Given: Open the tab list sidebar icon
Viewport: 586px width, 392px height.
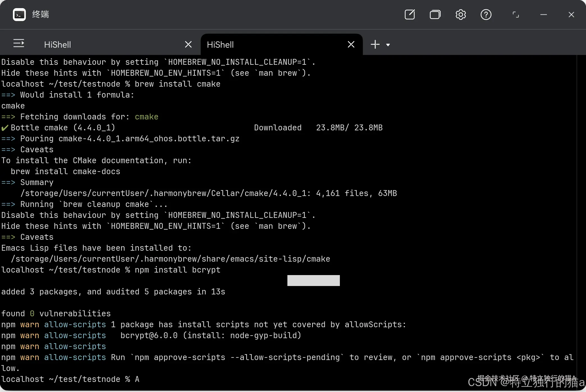Looking at the screenshot, I should coord(19,43).
